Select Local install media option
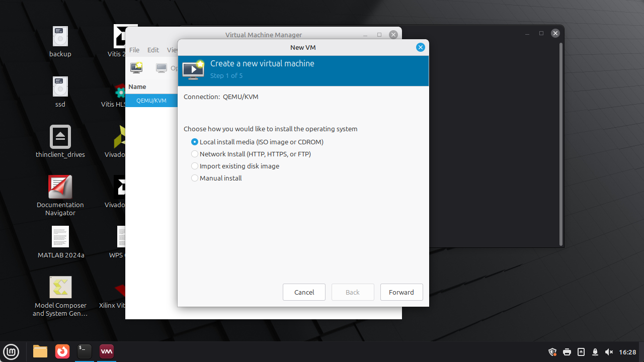The width and height of the screenshot is (644, 362). point(195,142)
